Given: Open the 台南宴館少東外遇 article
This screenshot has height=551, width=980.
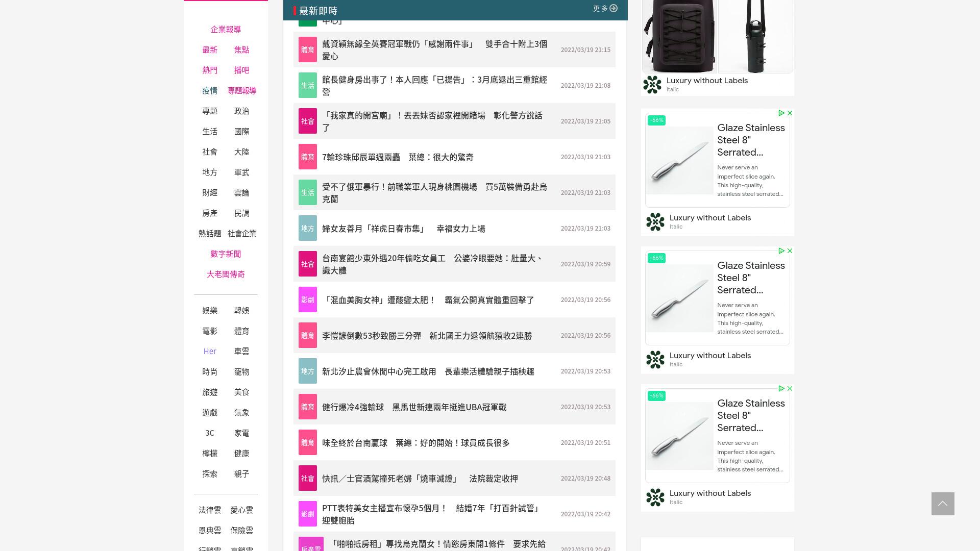Looking at the screenshot, I should pos(433,264).
